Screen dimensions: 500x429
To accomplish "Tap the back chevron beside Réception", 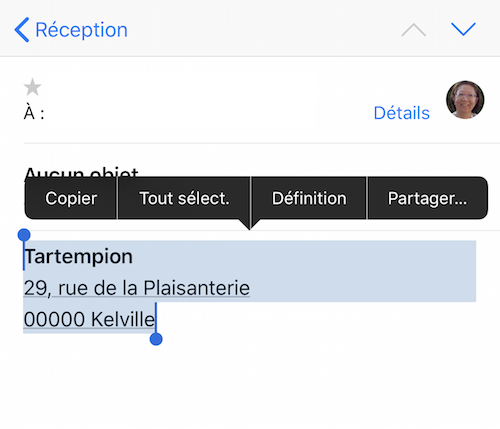I will 22,30.
